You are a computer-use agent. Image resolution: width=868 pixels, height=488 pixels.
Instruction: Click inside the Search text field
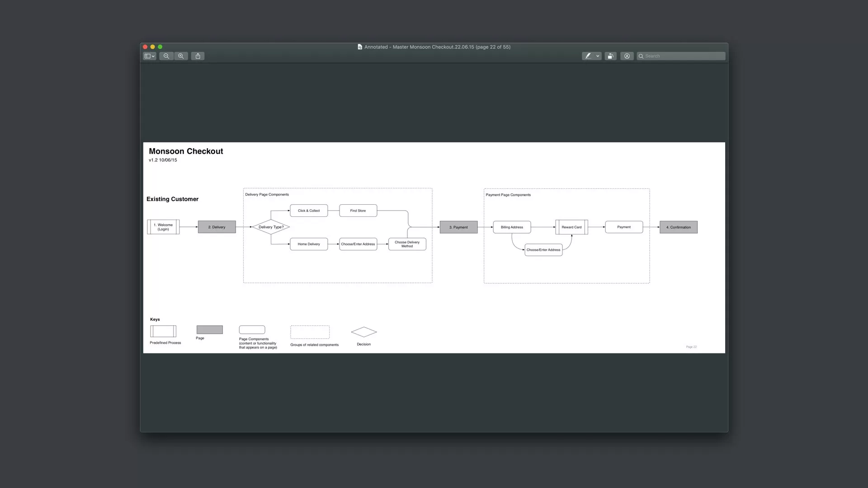pos(683,56)
